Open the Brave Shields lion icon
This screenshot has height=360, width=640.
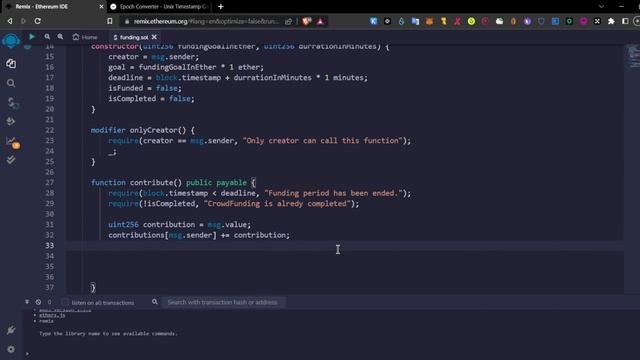pyautogui.click(x=307, y=21)
